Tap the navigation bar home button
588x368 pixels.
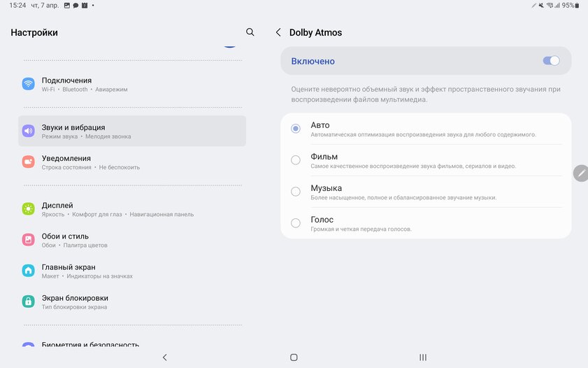[x=294, y=358]
